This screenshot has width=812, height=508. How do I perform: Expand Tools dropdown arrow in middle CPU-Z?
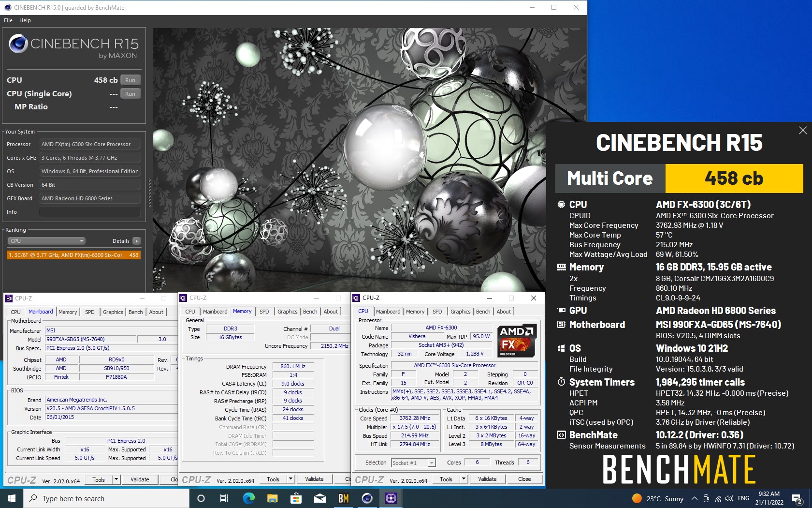pos(290,479)
